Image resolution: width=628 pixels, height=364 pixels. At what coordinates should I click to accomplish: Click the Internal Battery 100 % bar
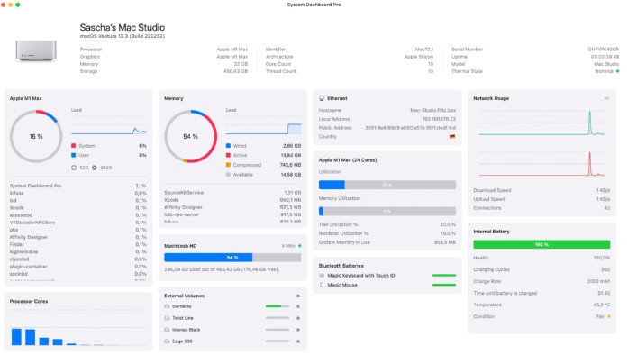click(x=542, y=244)
